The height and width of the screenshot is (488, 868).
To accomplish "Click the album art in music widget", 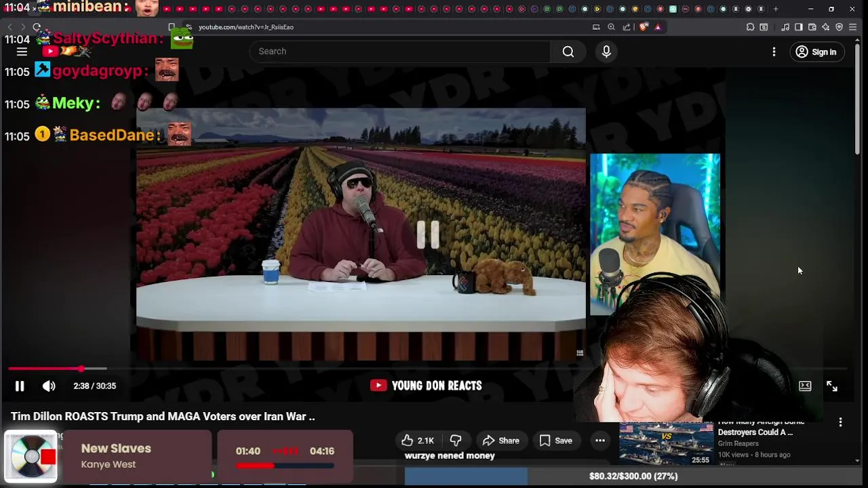I will tap(31, 457).
